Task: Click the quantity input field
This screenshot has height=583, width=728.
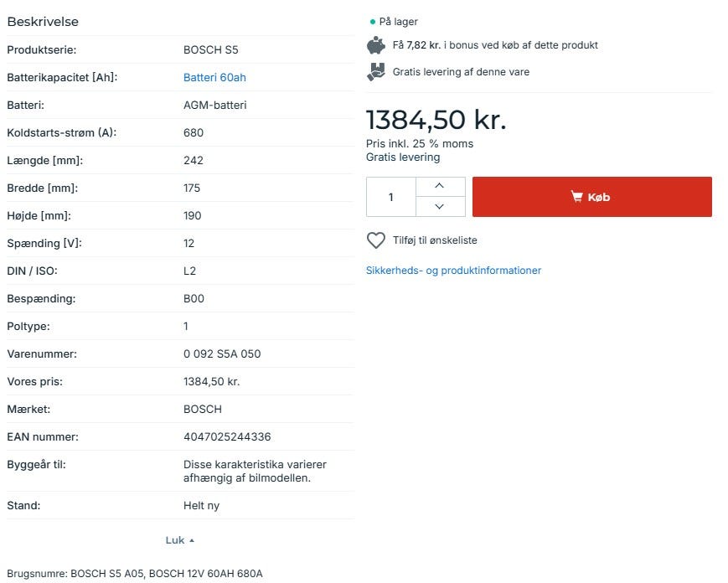Action: pyautogui.click(x=391, y=197)
